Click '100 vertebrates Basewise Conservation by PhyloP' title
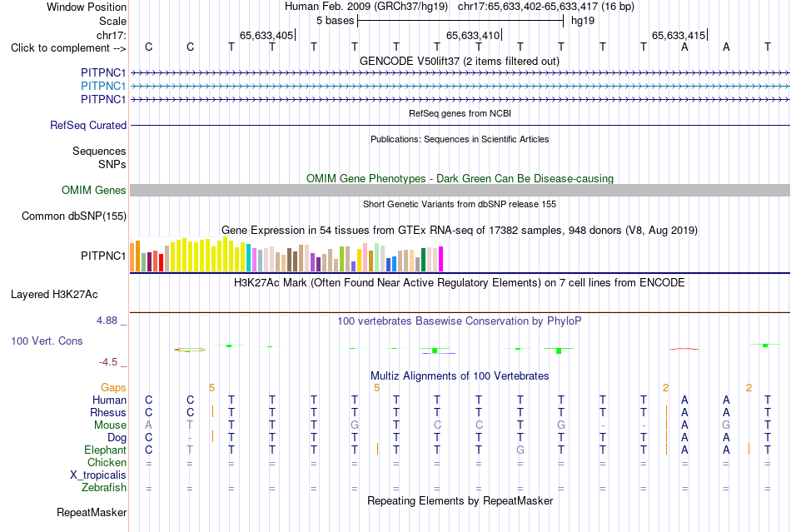Viewport: 791px width, 532px height. click(460, 321)
